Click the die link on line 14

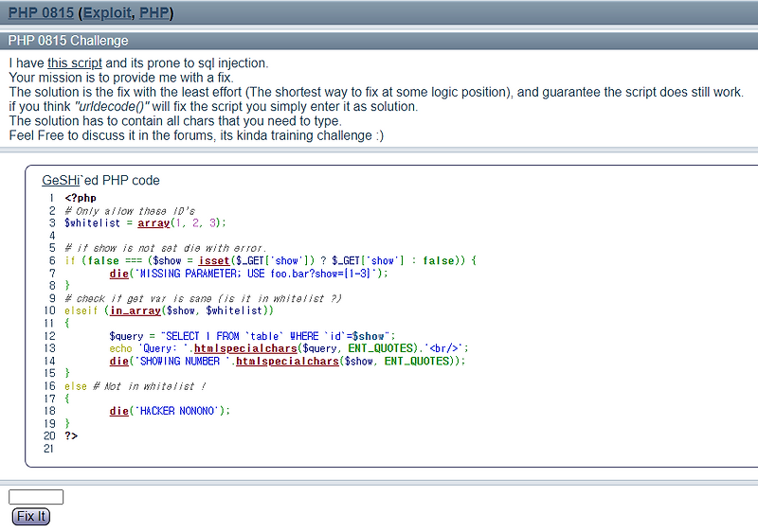[x=119, y=361]
